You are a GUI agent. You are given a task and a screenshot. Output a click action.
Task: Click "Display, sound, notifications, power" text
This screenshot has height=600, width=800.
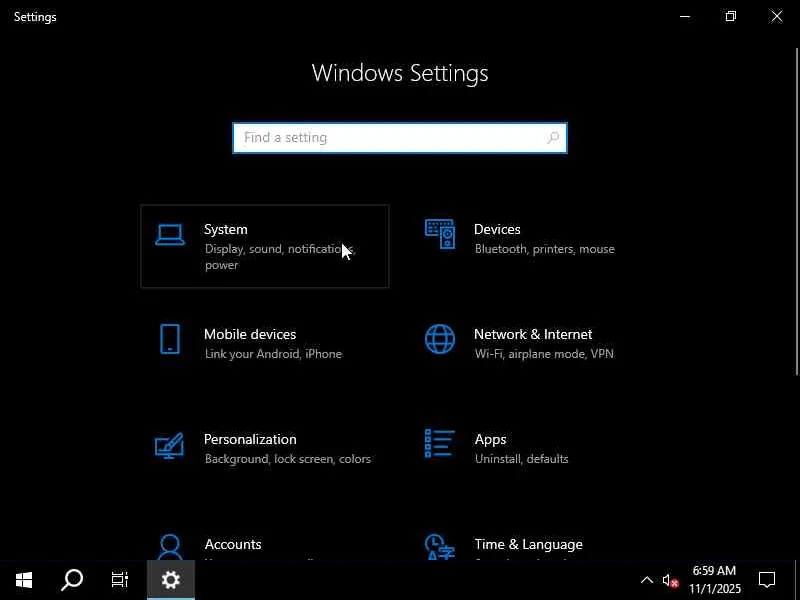(280, 257)
